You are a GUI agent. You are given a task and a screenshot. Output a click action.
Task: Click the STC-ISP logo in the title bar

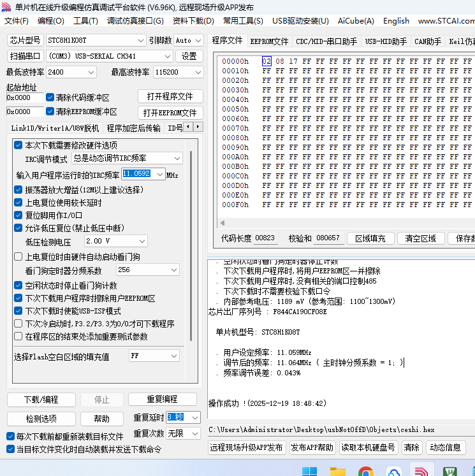click(6, 7)
